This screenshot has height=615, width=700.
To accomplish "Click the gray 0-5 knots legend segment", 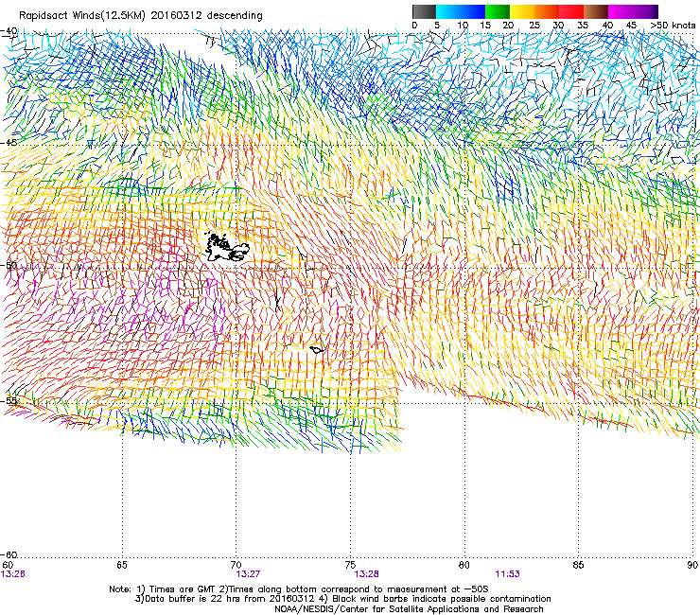I will click(x=424, y=11).
